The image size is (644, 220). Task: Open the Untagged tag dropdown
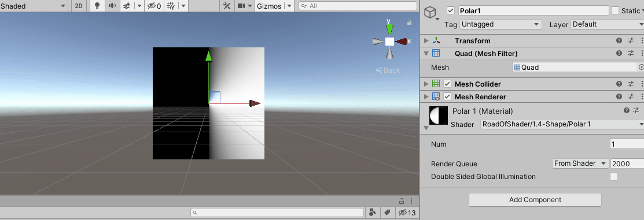click(501, 24)
